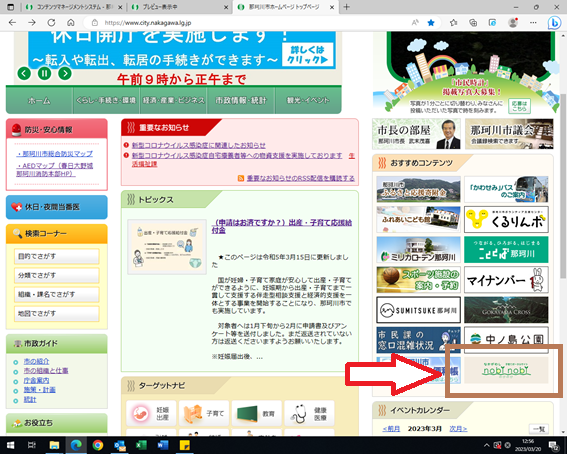Click 次月 in event calendar

click(x=458, y=429)
